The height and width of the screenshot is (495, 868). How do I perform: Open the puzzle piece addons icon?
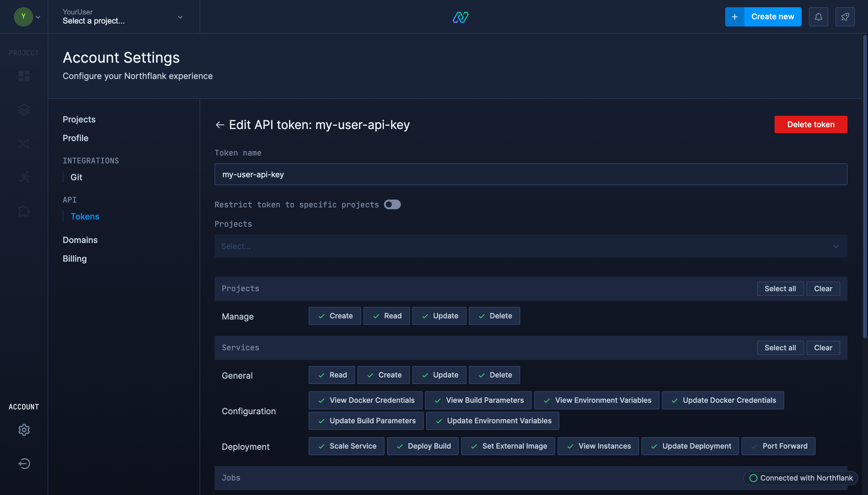click(x=24, y=211)
